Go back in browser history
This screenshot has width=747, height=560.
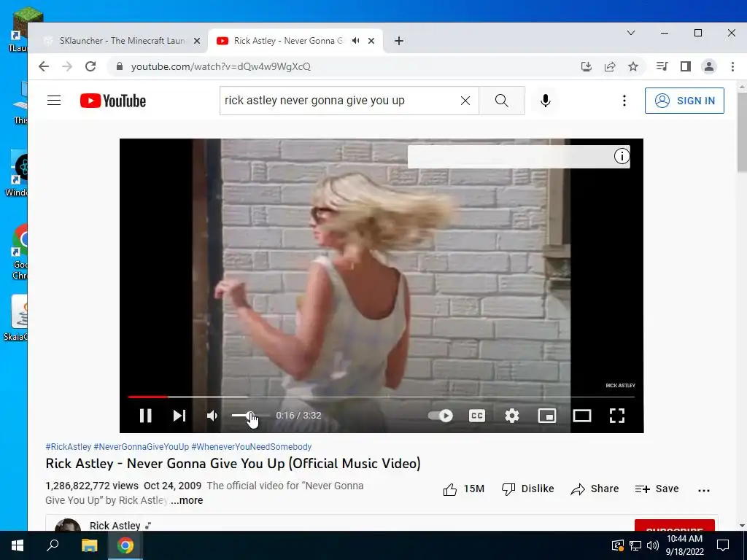click(44, 66)
